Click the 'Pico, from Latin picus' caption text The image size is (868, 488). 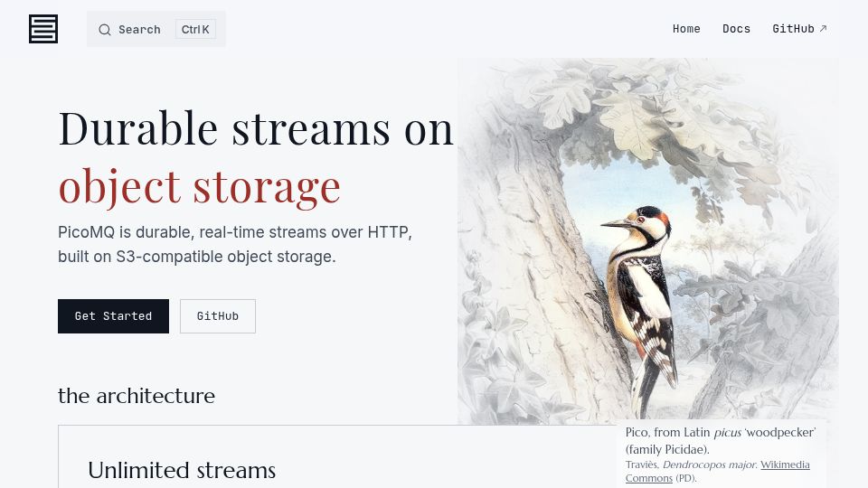coord(721,440)
